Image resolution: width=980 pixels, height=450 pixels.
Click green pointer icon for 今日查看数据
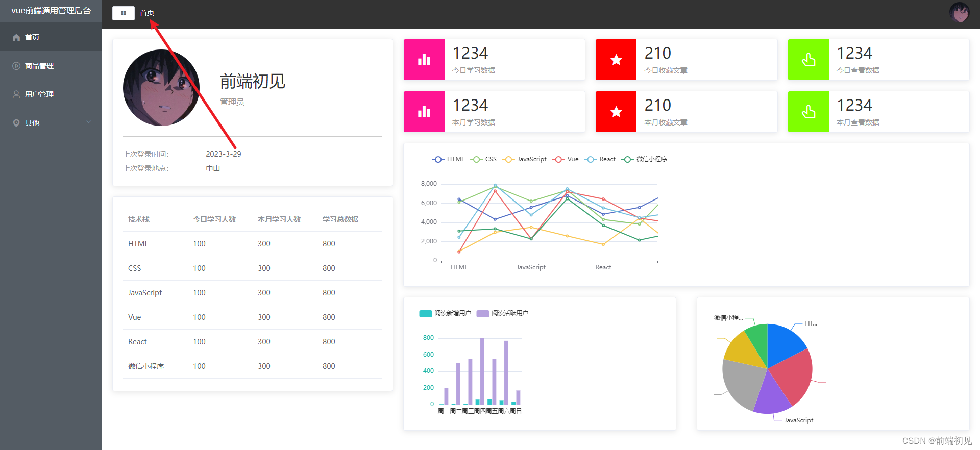(808, 60)
